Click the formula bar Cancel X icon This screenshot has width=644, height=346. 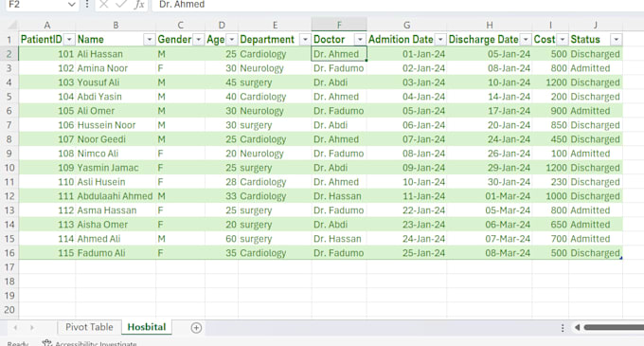coord(103,5)
